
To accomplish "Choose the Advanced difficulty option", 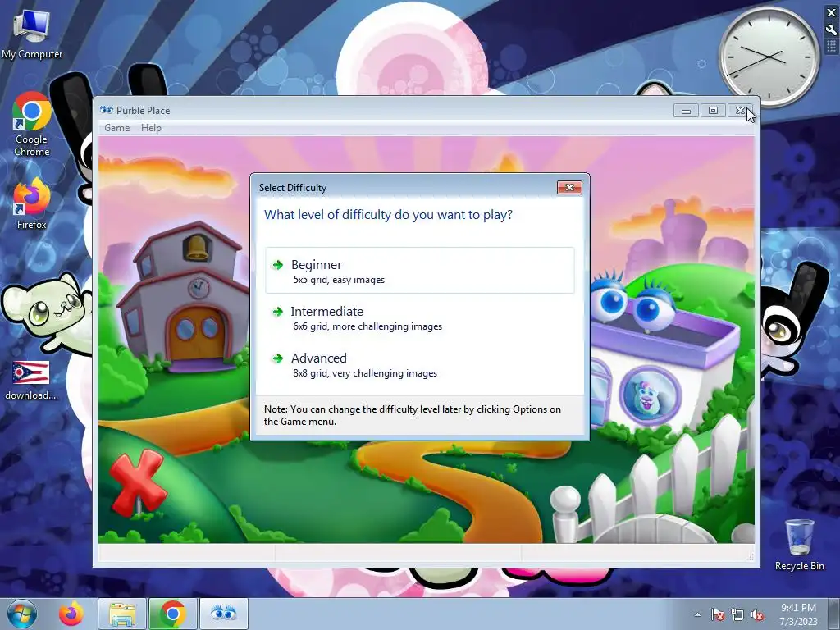I will [419, 364].
